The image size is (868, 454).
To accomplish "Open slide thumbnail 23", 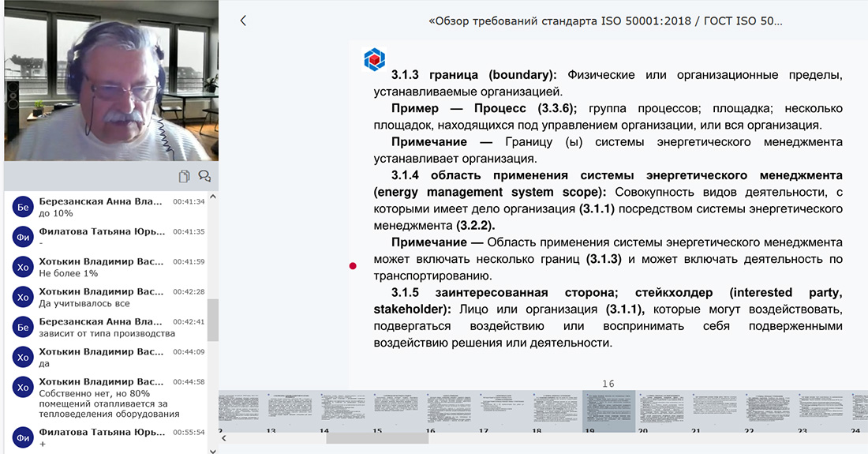I will click(821, 411).
